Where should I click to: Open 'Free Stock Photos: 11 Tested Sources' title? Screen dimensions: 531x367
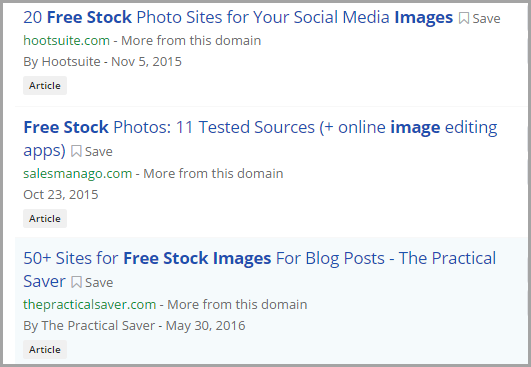(260, 138)
